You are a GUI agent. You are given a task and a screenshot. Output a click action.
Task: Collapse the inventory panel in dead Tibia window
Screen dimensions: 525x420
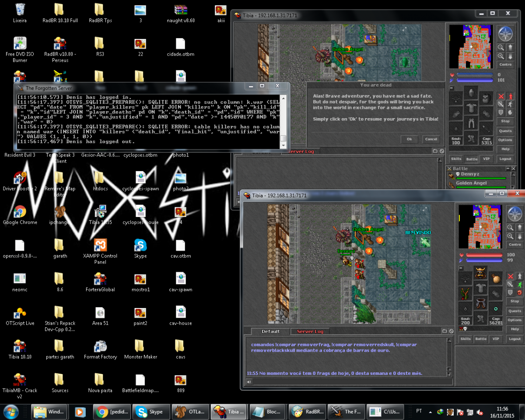coord(451,88)
